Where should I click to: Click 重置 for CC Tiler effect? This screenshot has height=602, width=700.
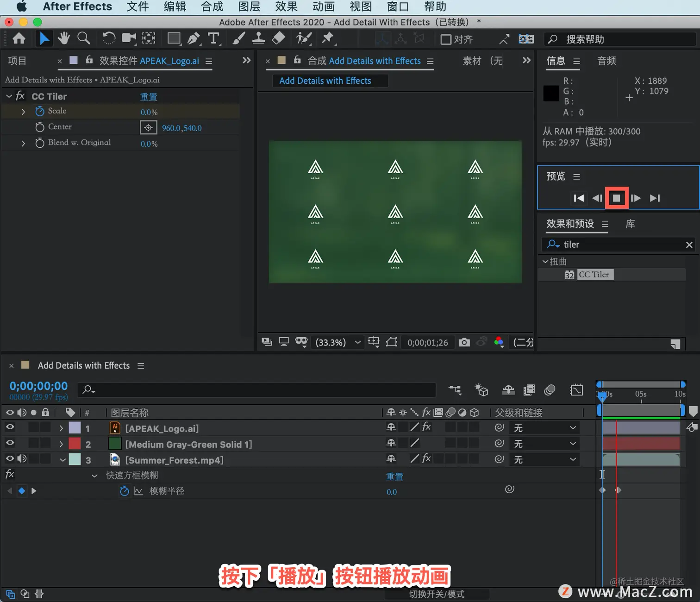(x=149, y=97)
